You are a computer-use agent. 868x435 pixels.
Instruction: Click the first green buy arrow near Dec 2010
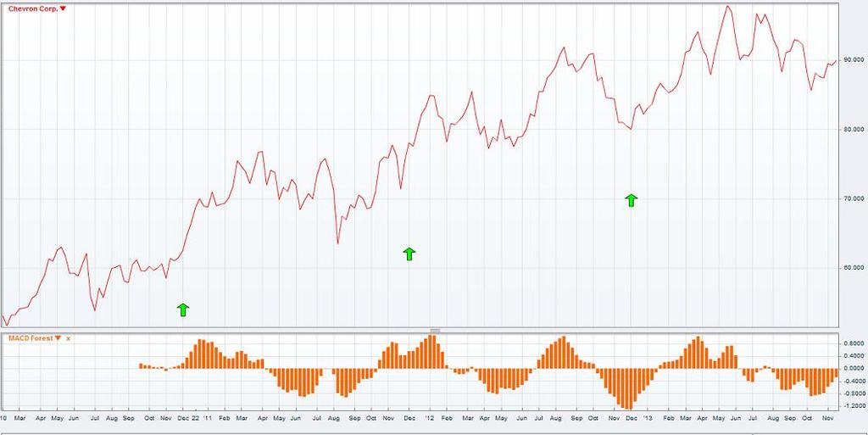coord(183,310)
